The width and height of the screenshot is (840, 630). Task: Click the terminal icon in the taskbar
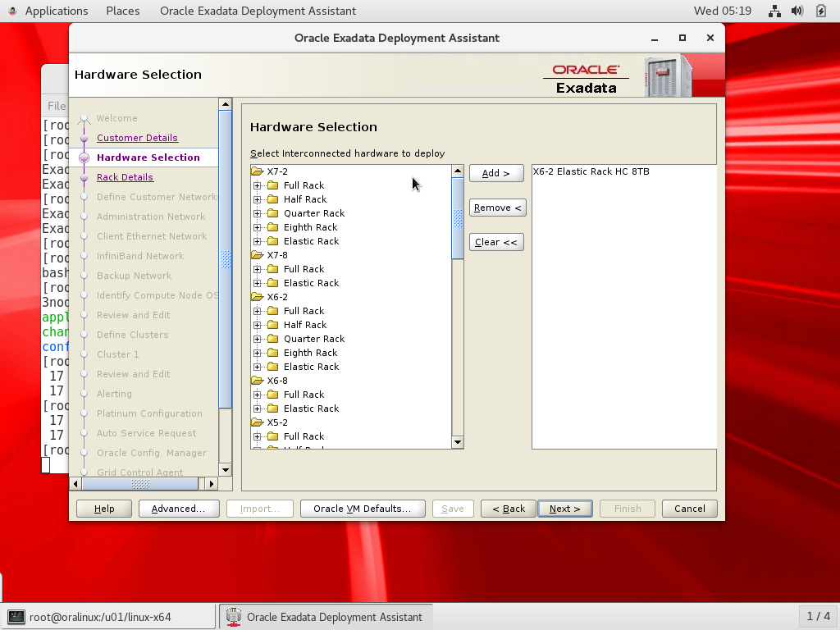pos(16,617)
